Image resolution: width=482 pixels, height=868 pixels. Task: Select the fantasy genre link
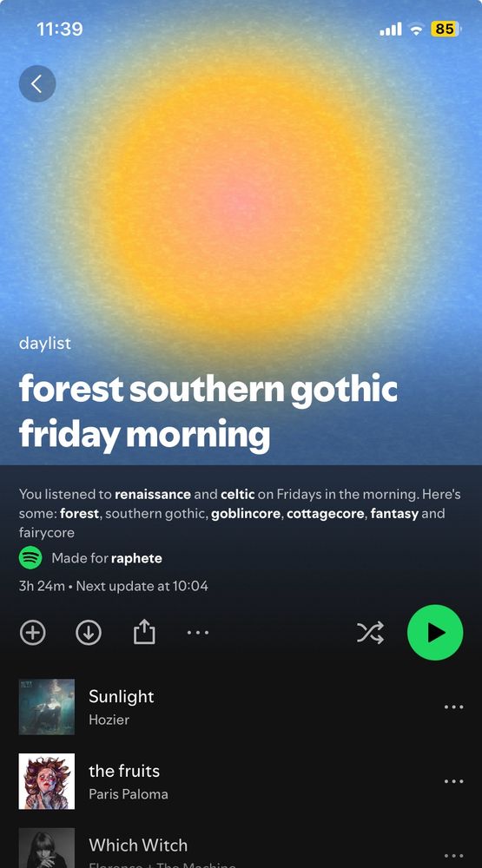click(394, 514)
